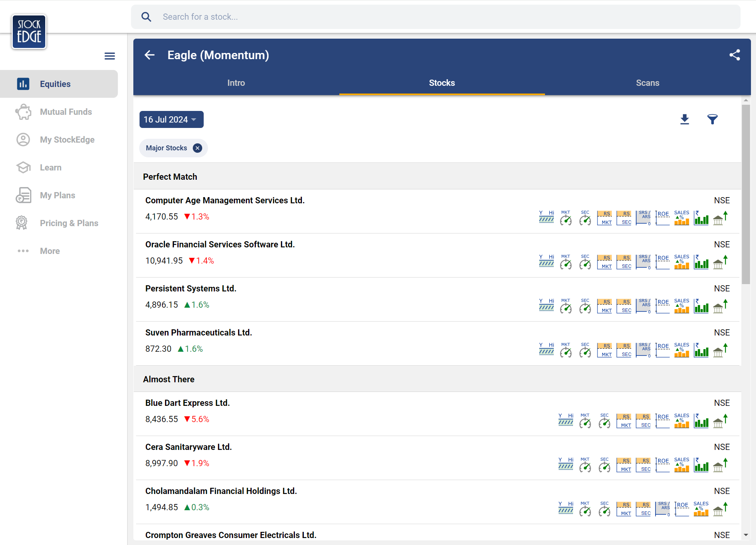Click RS MKT icon for Computer Age Management

(x=604, y=218)
